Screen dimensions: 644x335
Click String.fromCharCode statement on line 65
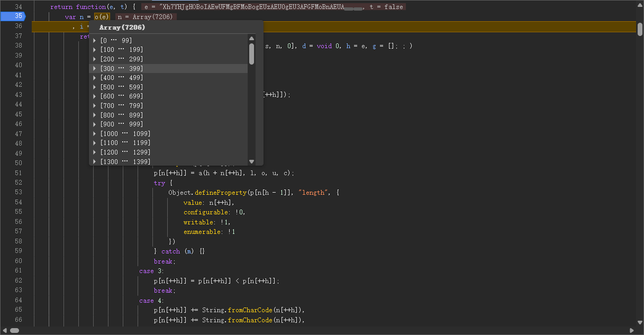pyautogui.click(x=230, y=310)
